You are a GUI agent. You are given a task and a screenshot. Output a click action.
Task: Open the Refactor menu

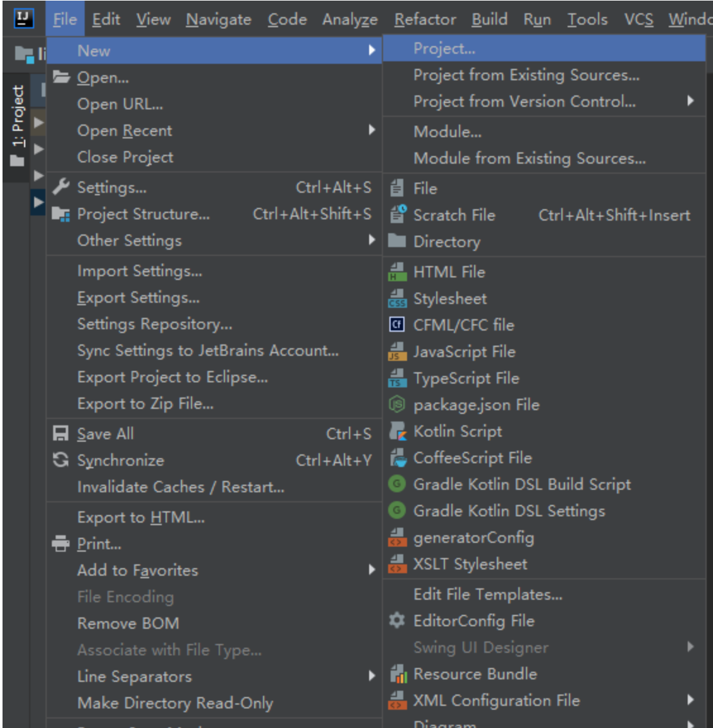[425, 20]
